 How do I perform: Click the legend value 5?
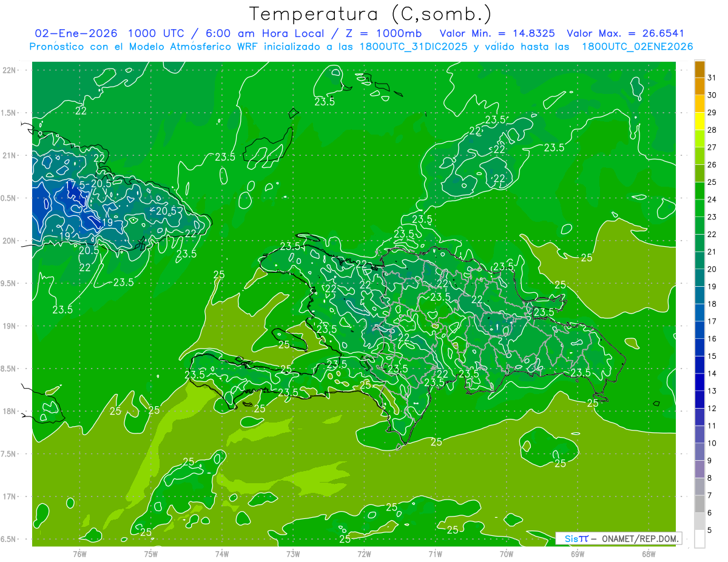click(710, 530)
